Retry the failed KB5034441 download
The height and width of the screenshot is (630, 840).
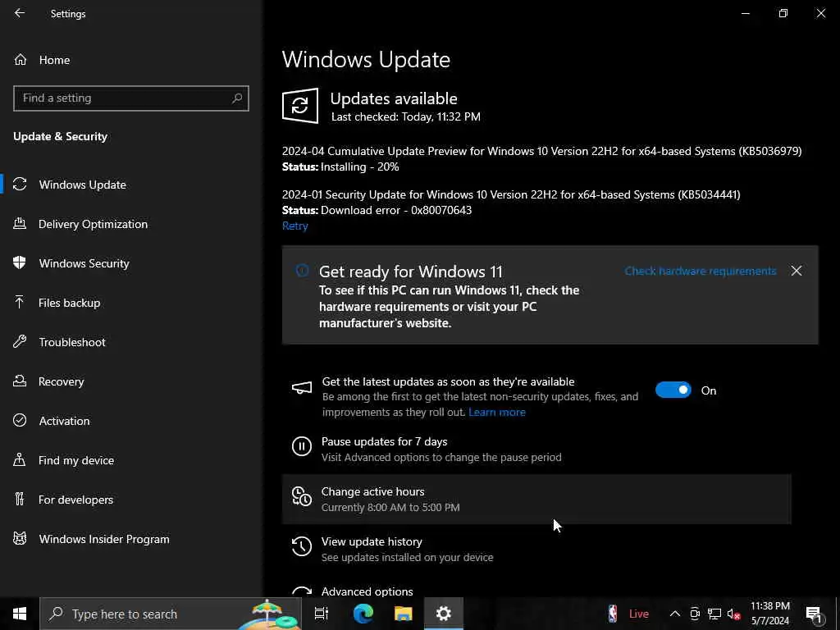(x=294, y=226)
